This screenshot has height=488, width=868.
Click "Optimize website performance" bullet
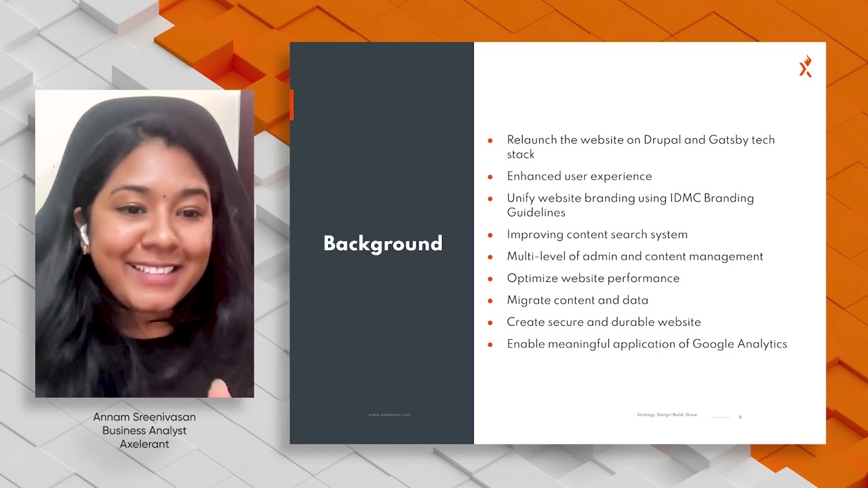click(x=593, y=279)
